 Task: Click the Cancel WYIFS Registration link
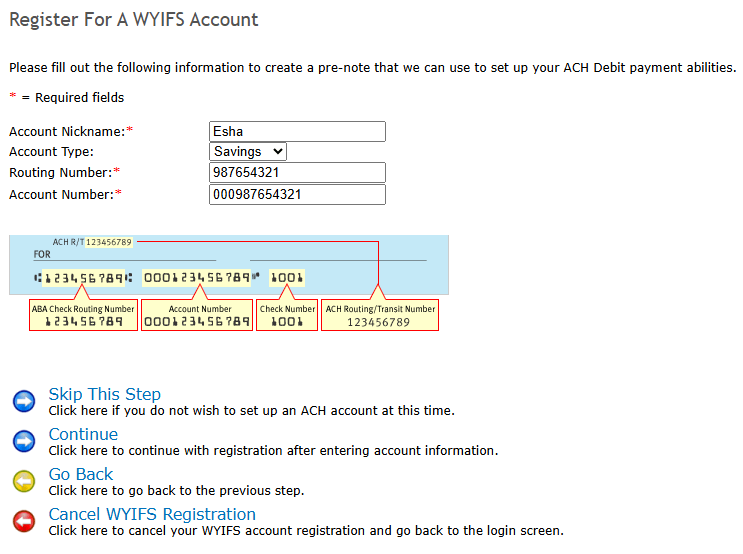152,514
